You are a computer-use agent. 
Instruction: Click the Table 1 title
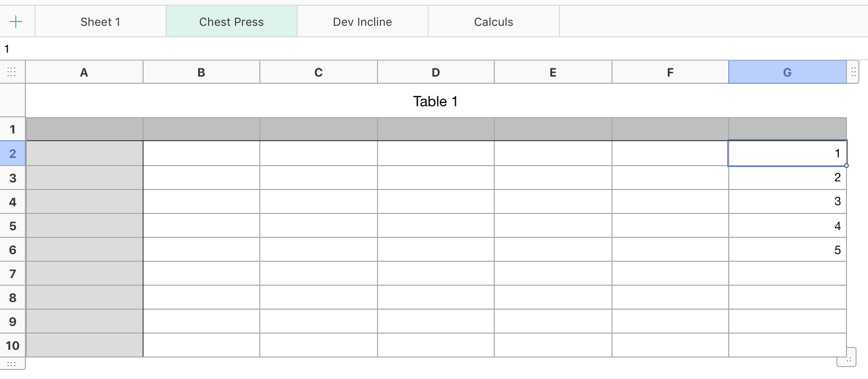(x=435, y=101)
